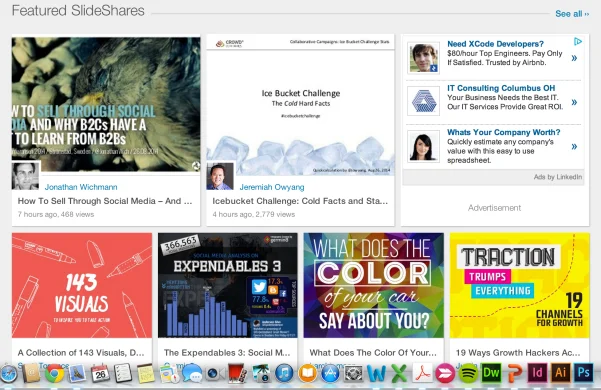The width and height of the screenshot is (601, 390).
Task: Click the Featured SlideShares heading
Action: point(78,10)
